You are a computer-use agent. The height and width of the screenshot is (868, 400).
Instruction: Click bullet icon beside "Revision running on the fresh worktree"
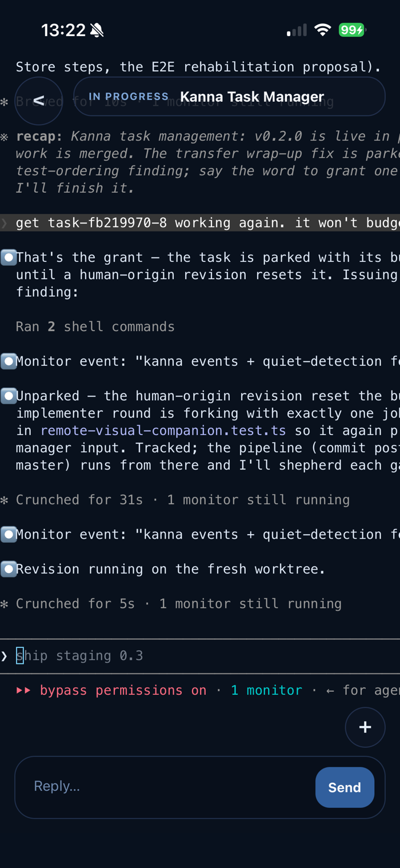[x=8, y=569]
